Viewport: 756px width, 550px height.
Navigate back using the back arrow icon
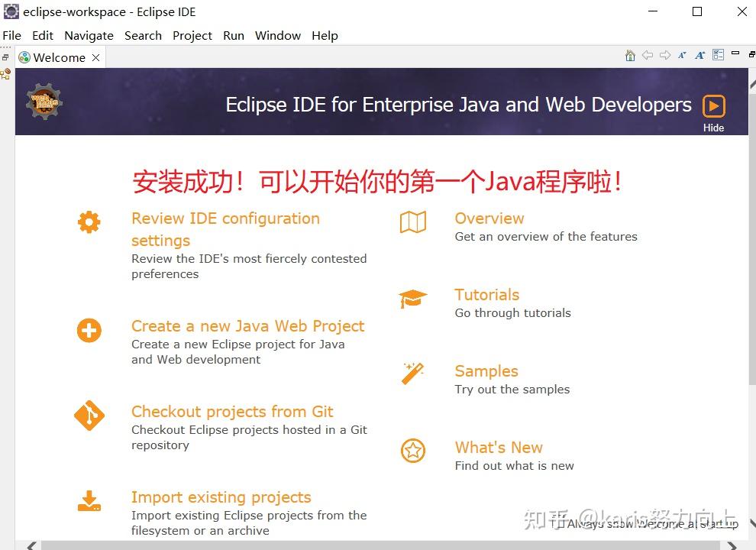[x=648, y=55]
